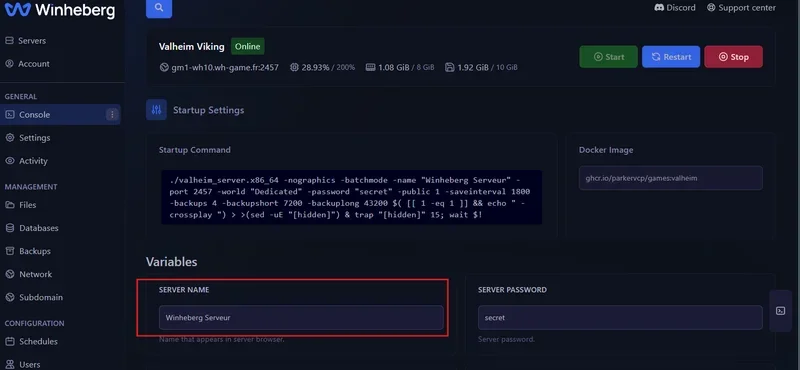
Task: Click the Winheberg logo
Action: coord(60,10)
